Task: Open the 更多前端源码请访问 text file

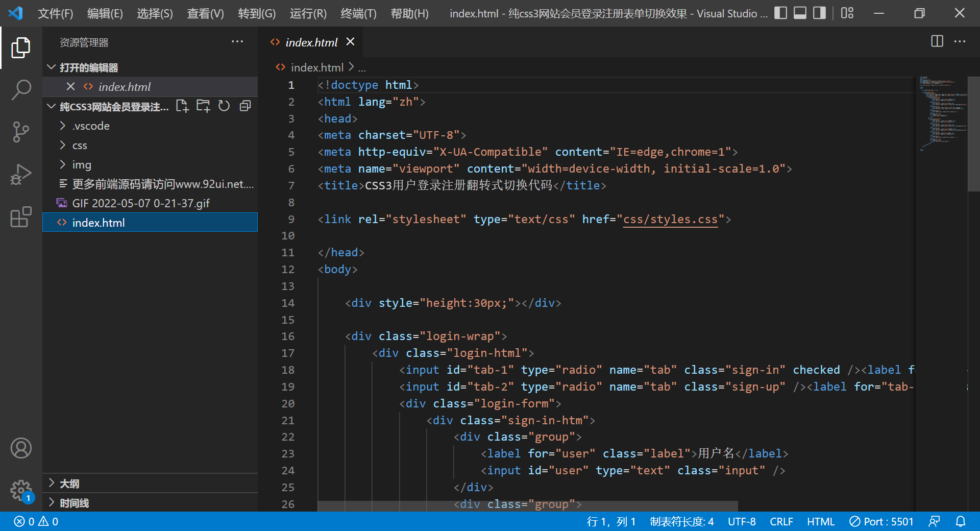Action: tap(150, 184)
